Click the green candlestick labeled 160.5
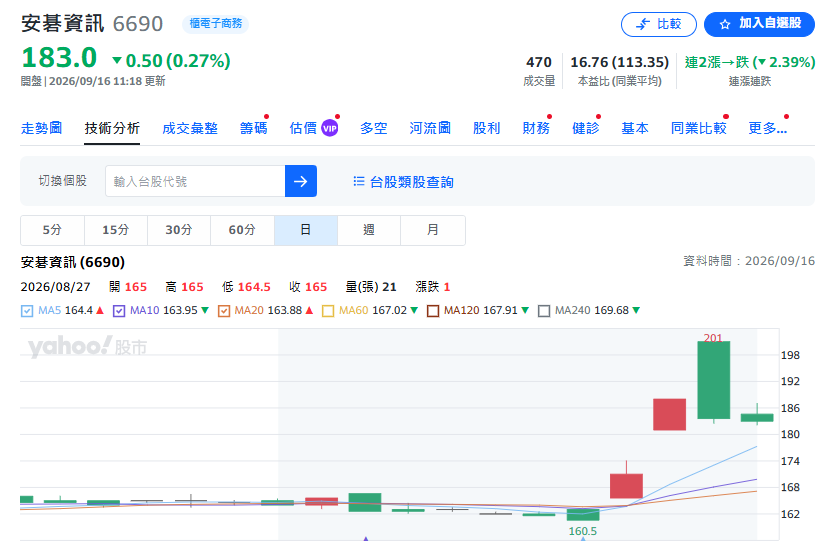This screenshot has width=819, height=544. coord(583,514)
